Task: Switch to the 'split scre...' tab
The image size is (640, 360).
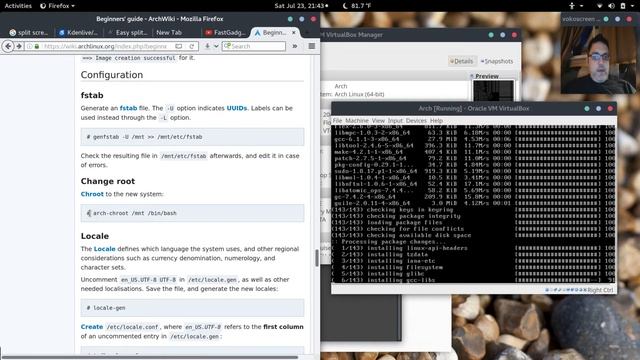Action: tap(29, 33)
